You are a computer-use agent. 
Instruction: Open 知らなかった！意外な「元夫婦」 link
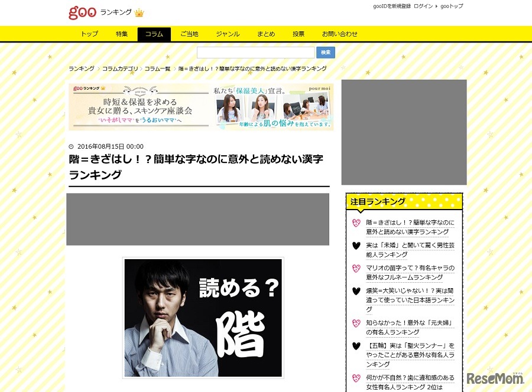pyautogui.click(x=410, y=327)
